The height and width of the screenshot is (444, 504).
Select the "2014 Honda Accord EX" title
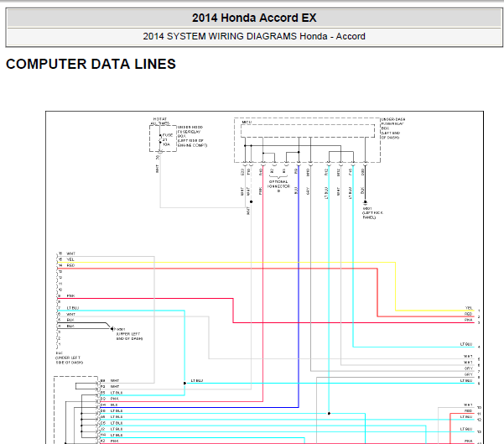254,18
